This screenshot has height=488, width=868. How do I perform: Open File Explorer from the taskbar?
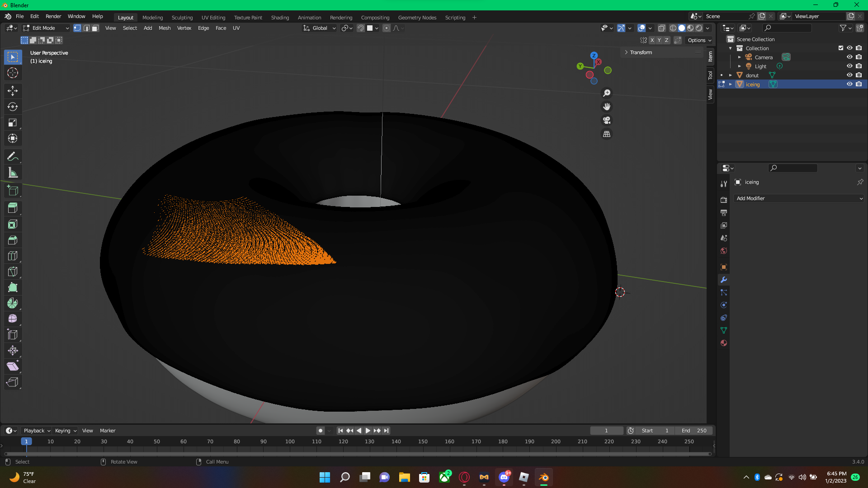point(404,477)
